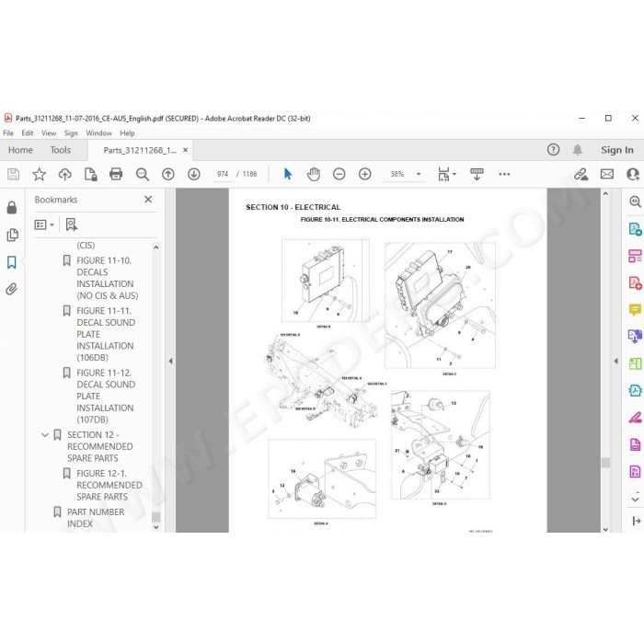Open Help question mark icon
Image resolution: width=644 pixels, height=644 pixels.
tap(553, 149)
